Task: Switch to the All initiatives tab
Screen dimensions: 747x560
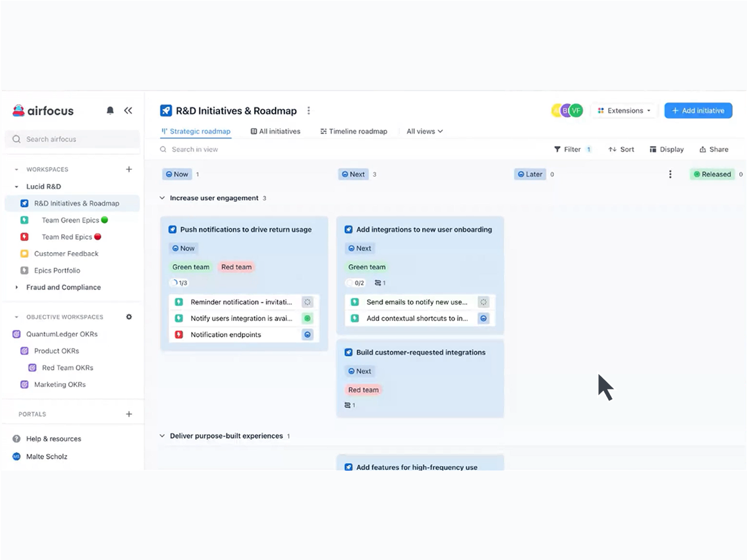Action: [x=275, y=131]
